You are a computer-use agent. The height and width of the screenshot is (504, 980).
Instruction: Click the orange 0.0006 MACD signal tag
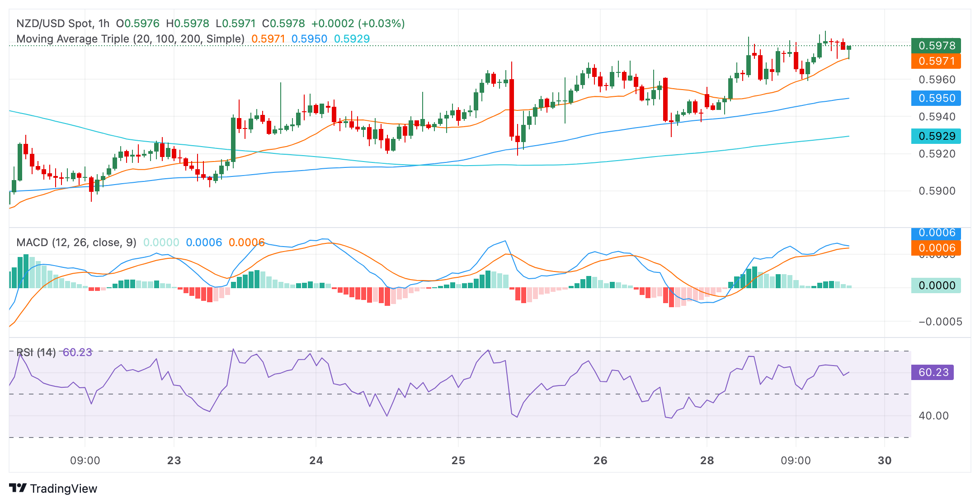pos(936,248)
